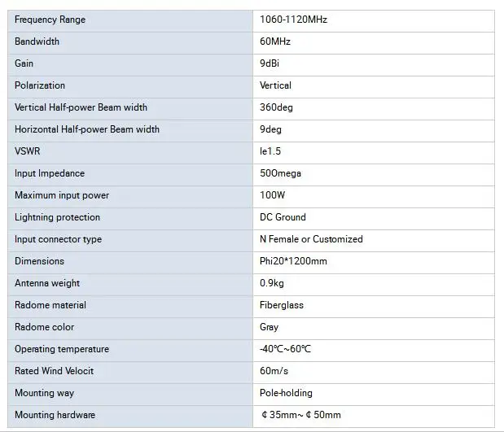Viewport: 504px width, 432px height.
Task: Click the Bandwidth row label
Action: tap(37, 41)
